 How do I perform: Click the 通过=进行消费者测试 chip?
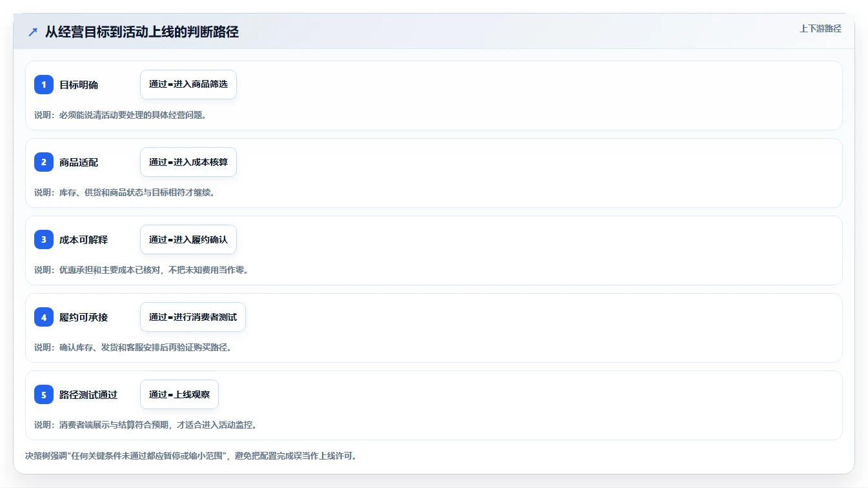pos(193,317)
